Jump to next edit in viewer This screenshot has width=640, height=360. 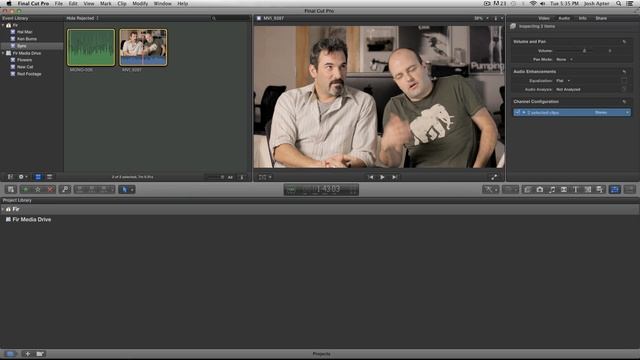click(x=394, y=177)
